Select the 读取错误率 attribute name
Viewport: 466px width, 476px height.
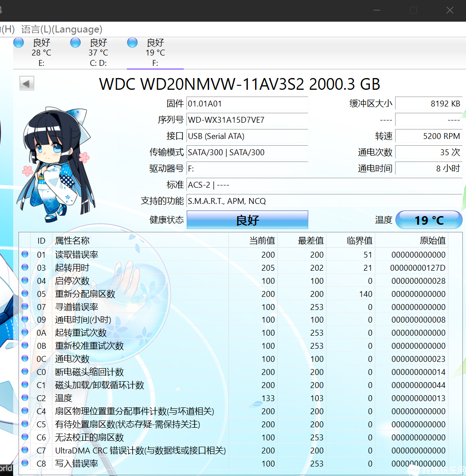(77, 255)
